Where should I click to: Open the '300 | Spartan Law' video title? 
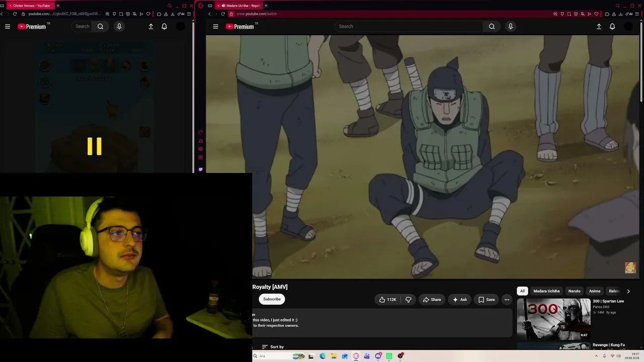coord(608,301)
